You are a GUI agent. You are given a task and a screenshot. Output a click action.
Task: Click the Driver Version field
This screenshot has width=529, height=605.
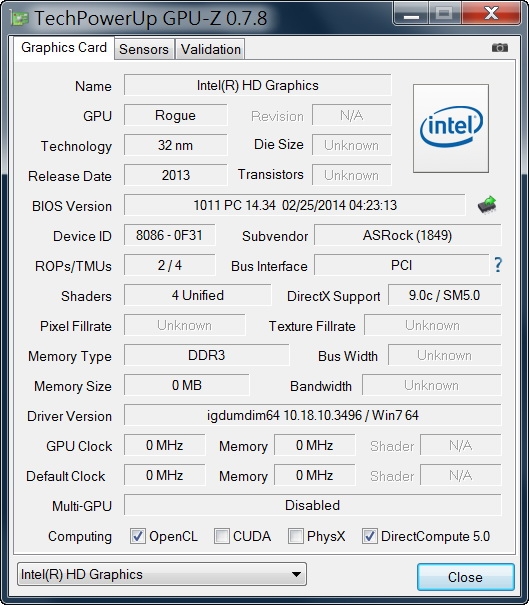tap(313, 415)
